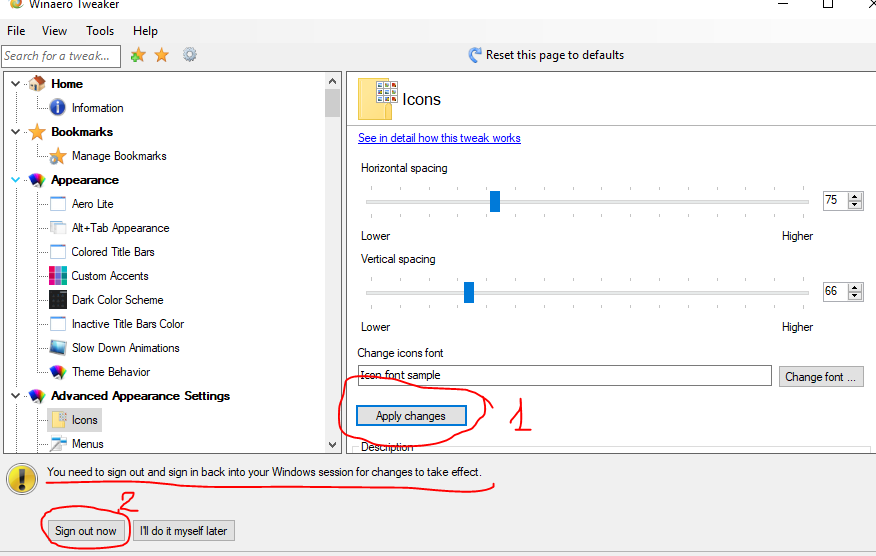
Task: Open Manage Bookmarks in the tree
Action: tap(118, 156)
